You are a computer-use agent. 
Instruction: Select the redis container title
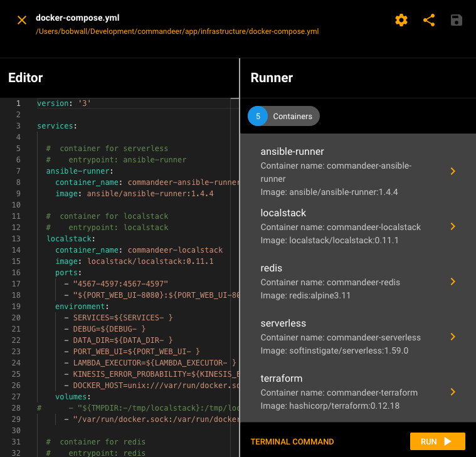pos(271,268)
